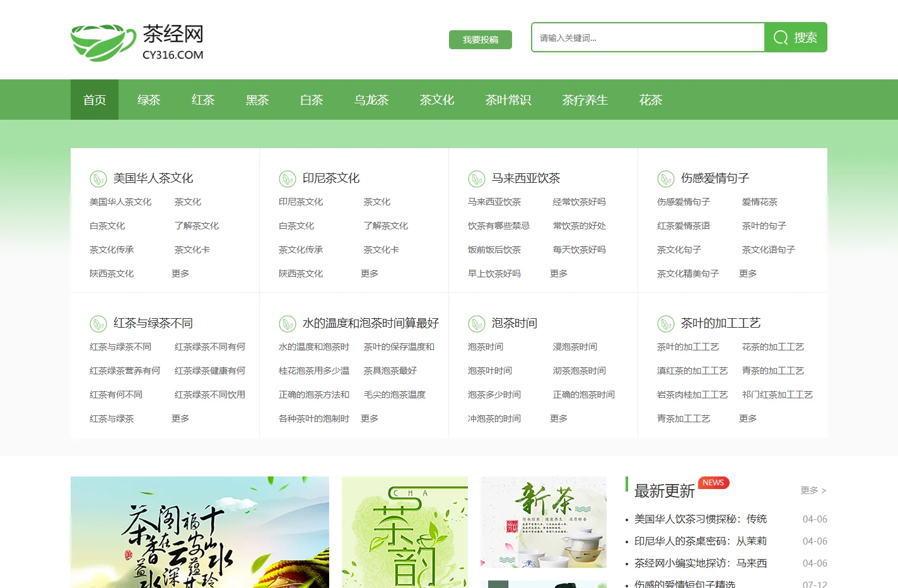The width and height of the screenshot is (898, 588).
Task: Click 更多 in the 红茶与绿茶不同 section
Action: 180,418
